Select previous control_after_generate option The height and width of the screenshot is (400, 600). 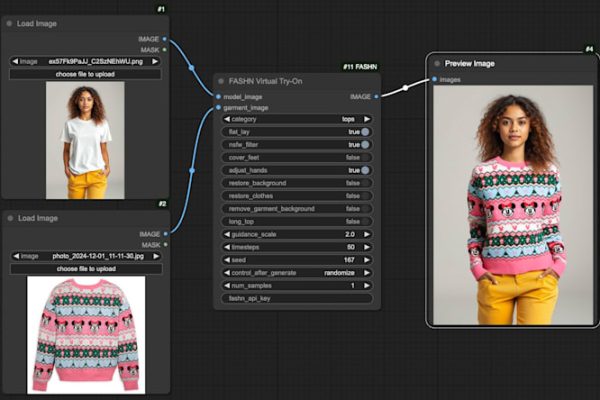click(x=227, y=273)
